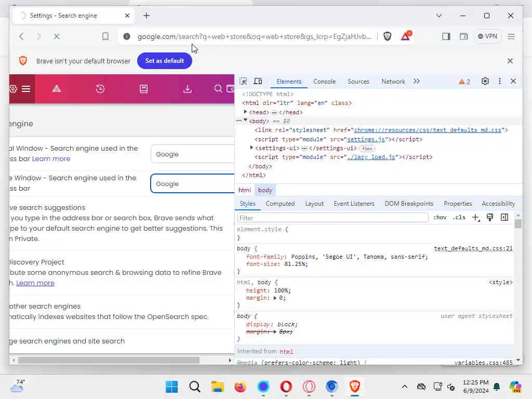Open the settings.js script link
This screenshot has width=532, height=399.
coord(366,139)
